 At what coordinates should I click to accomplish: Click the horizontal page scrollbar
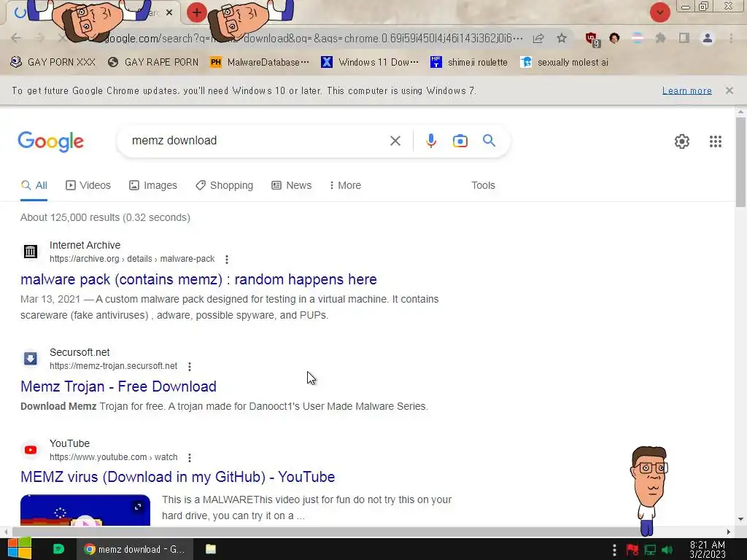click(329, 532)
